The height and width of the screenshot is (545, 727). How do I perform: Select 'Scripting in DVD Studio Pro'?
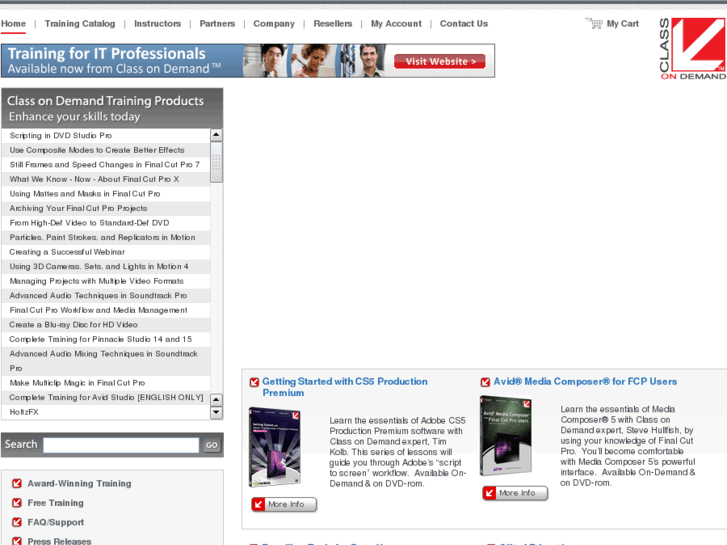click(x=106, y=135)
